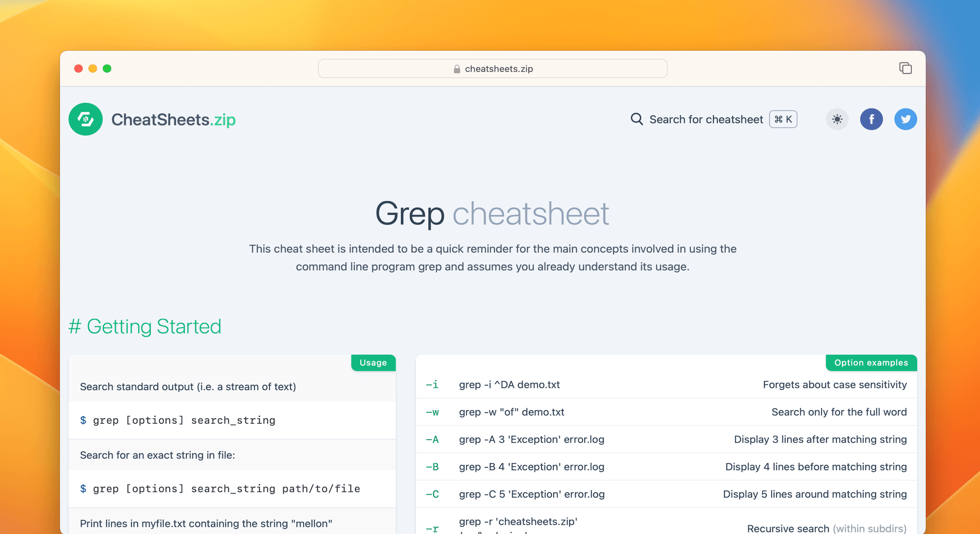The height and width of the screenshot is (534, 980).
Task: Select the Getting Started section heading
Action: (x=145, y=327)
